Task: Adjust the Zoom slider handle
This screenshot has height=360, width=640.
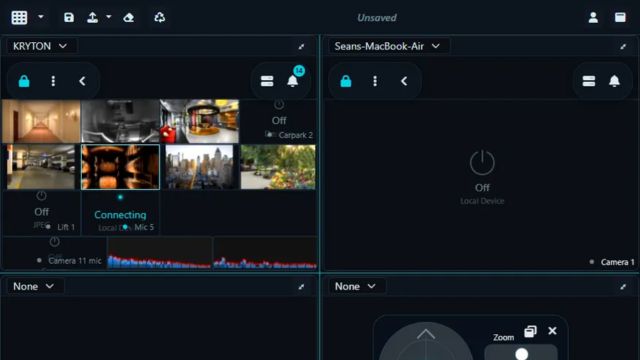Action: 522,354
